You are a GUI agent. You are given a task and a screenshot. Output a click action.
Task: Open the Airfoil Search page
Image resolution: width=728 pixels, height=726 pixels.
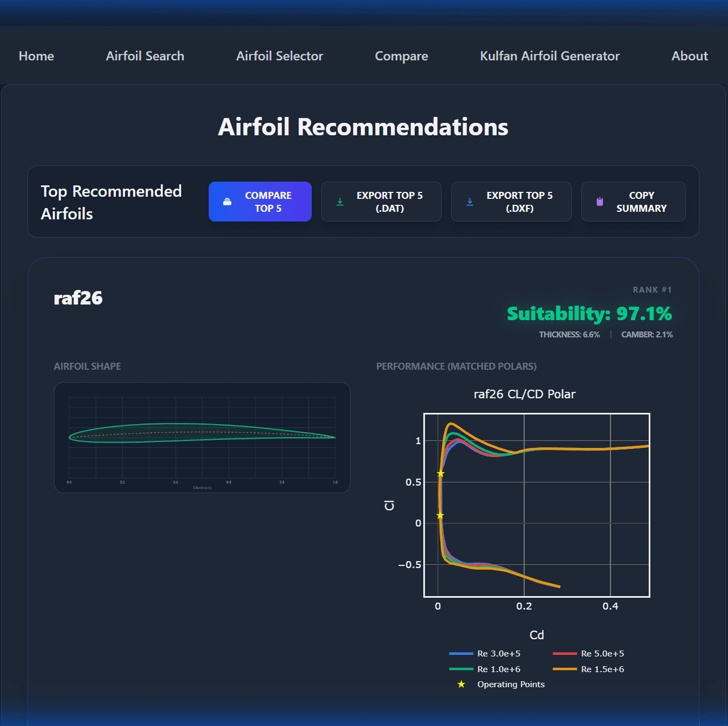145,56
